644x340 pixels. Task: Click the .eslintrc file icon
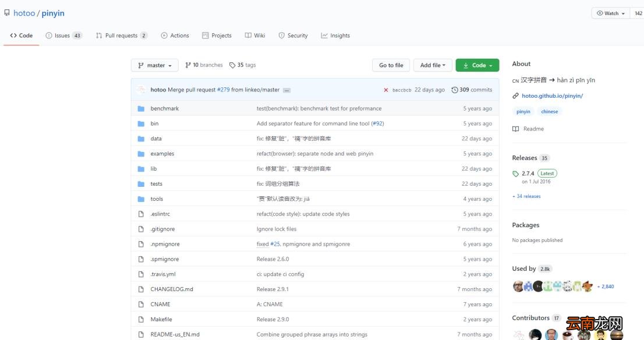point(141,214)
